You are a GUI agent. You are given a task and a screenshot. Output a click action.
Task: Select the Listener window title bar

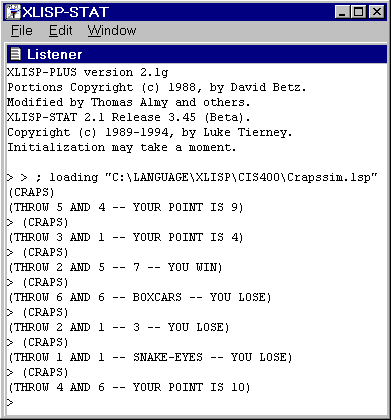[197, 54]
